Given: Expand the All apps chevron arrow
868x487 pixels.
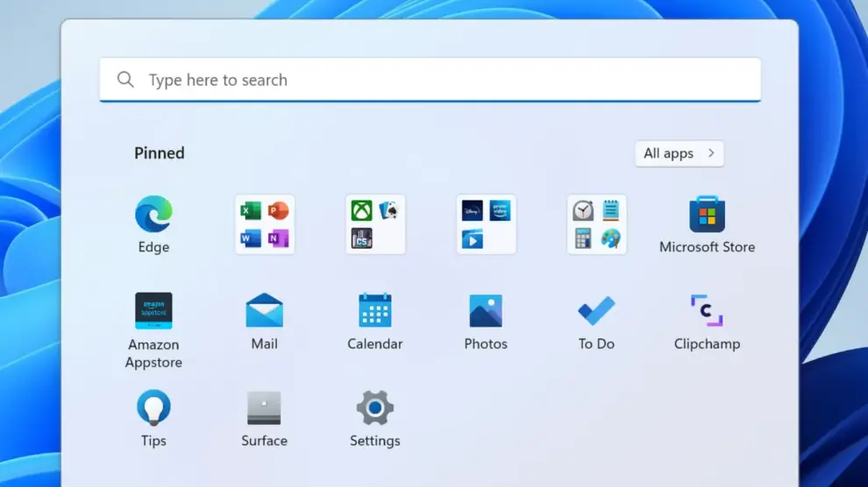Looking at the screenshot, I should (x=711, y=153).
